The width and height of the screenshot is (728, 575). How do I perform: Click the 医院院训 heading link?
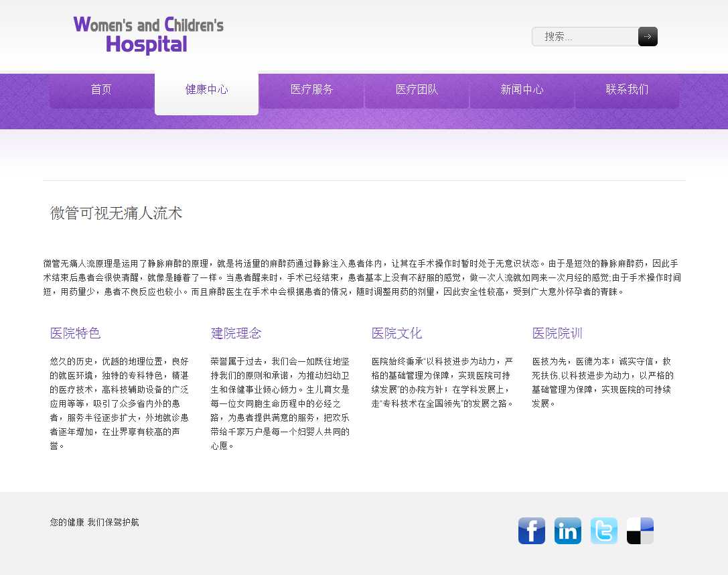tap(557, 333)
